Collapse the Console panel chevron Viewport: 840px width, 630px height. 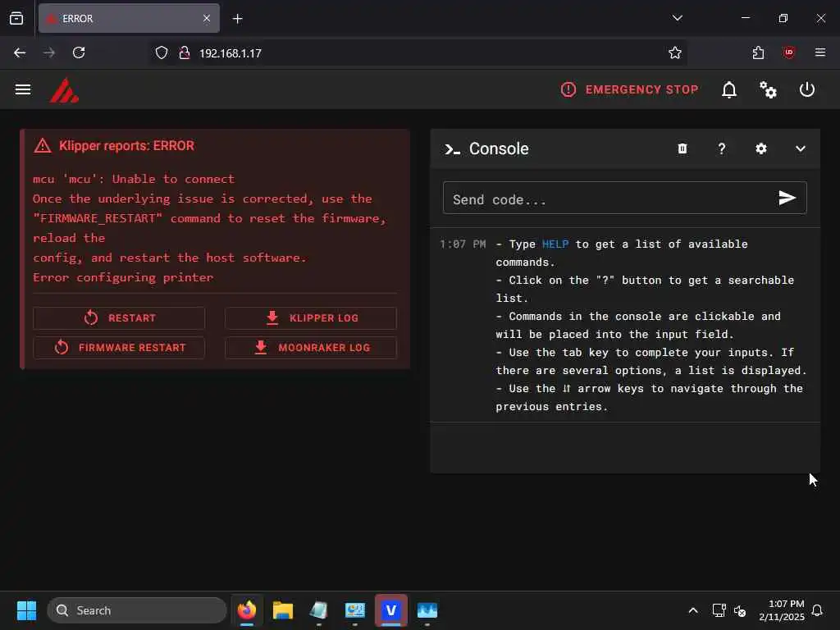[x=801, y=148]
